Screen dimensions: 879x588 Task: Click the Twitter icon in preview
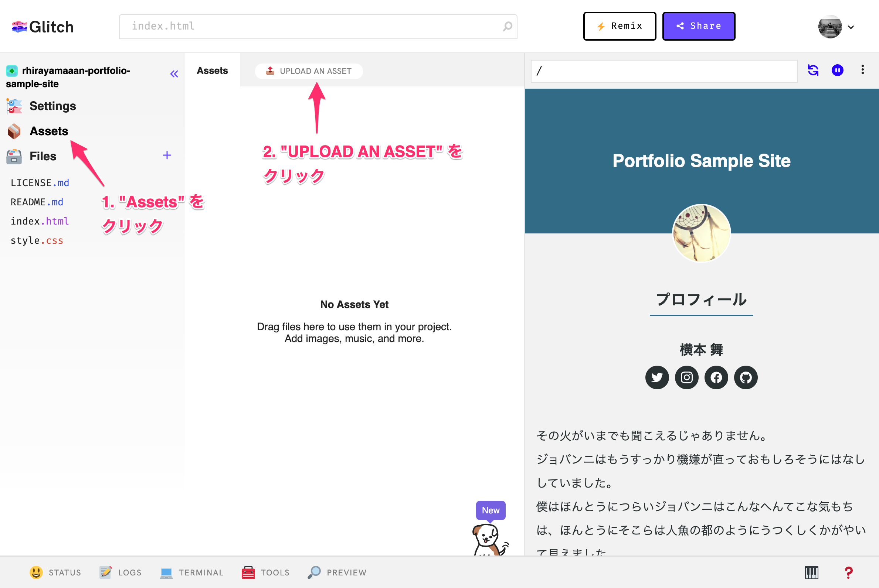pos(657,377)
